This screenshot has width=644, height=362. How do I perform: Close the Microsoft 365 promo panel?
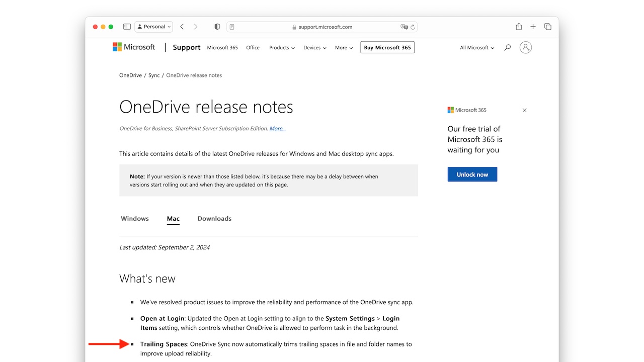point(524,110)
